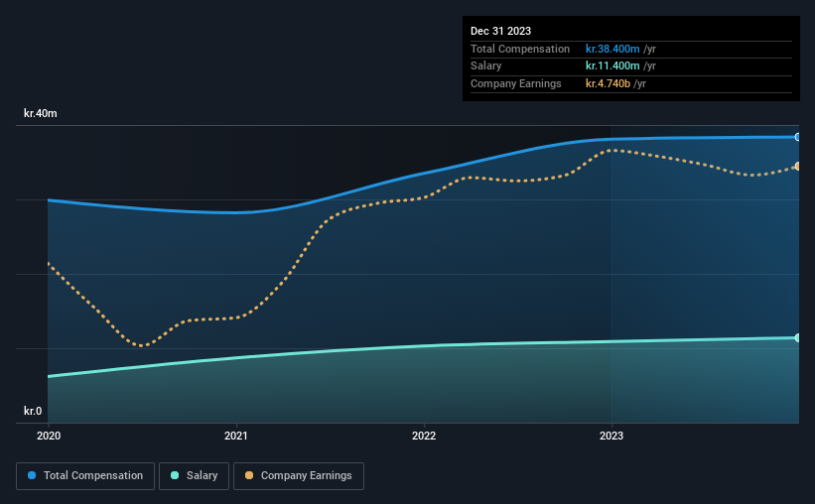This screenshot has height=504, width=815.
Task: Click the kr.40m y-axis label
Action: pyautogui.click(x=41, y=113)
